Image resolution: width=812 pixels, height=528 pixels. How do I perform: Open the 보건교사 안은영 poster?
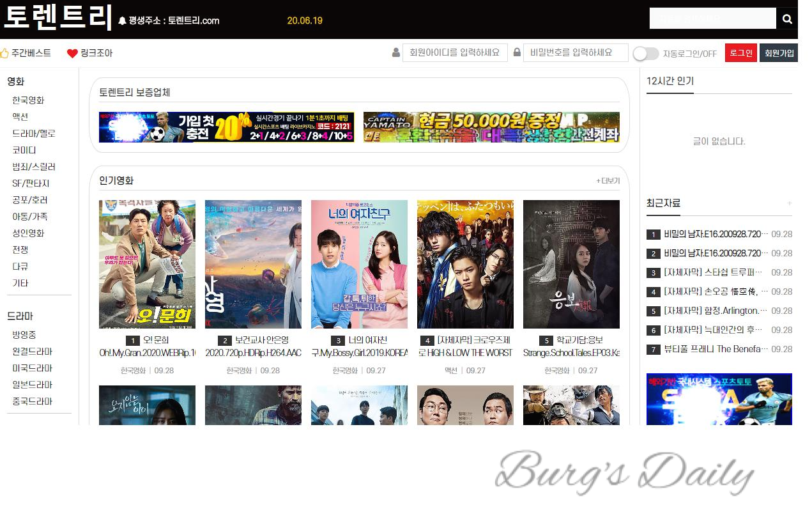(253, 264)
